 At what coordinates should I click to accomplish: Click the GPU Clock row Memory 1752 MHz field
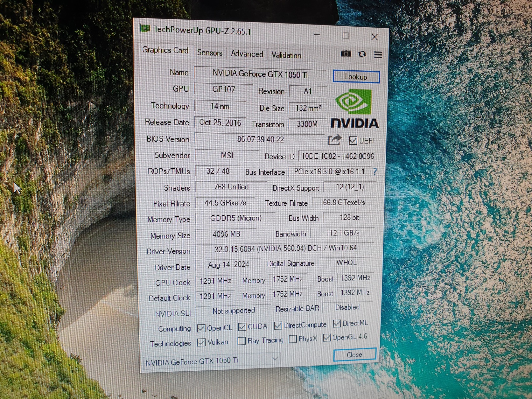tap(288, 279)
